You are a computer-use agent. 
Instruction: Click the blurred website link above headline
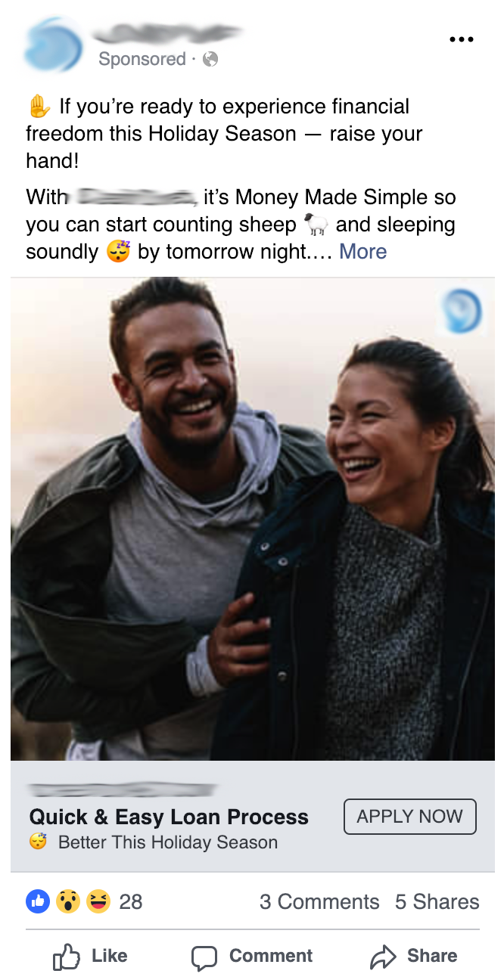[122, 790]
